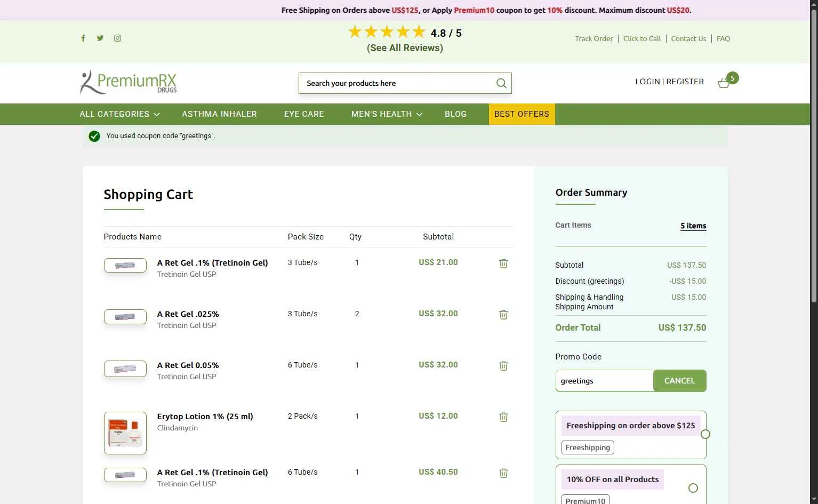The height and width of the screenshot is (504, 818).
Task: Open the Facebook social icon
Action: [x=83, y=38]
